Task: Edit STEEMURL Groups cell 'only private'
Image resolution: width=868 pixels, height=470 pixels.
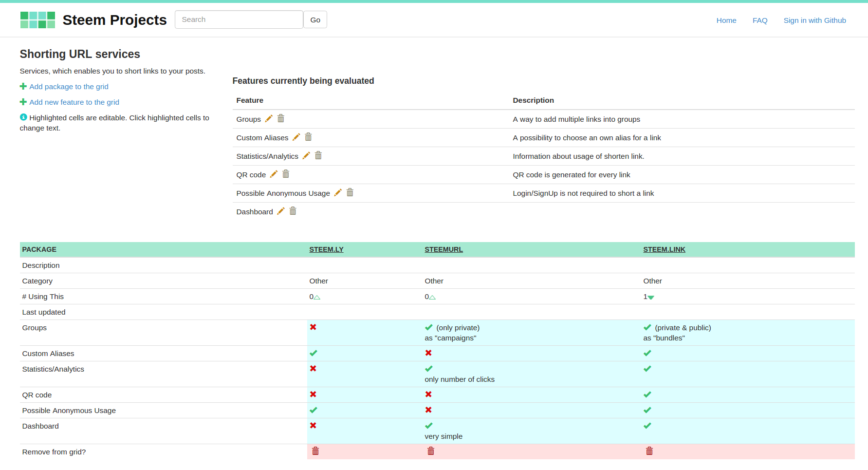Action: click(532, 333)
